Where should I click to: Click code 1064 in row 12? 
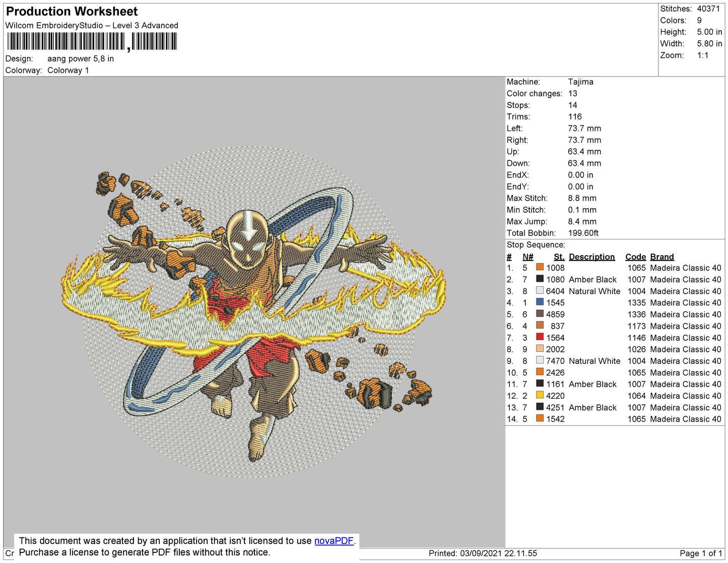[636, 396]
